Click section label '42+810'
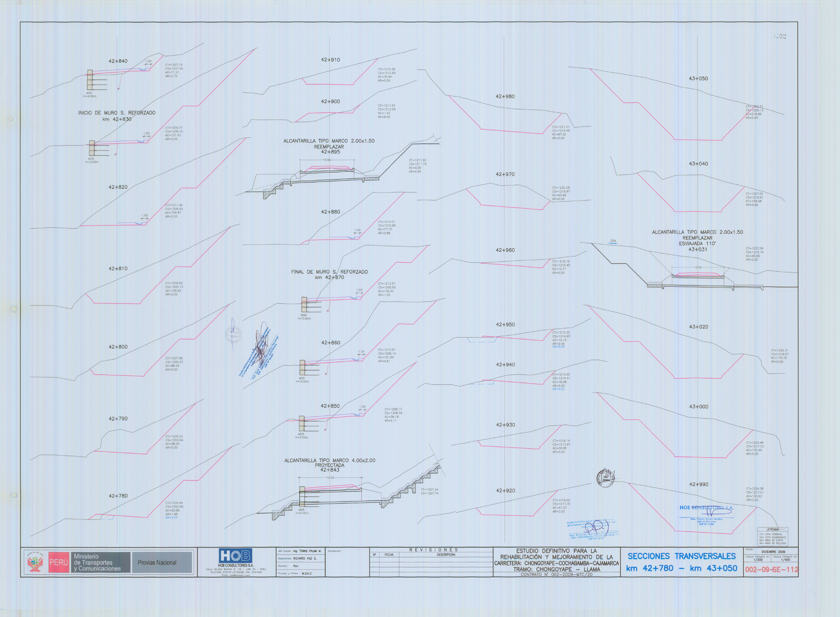 (118, 268)
